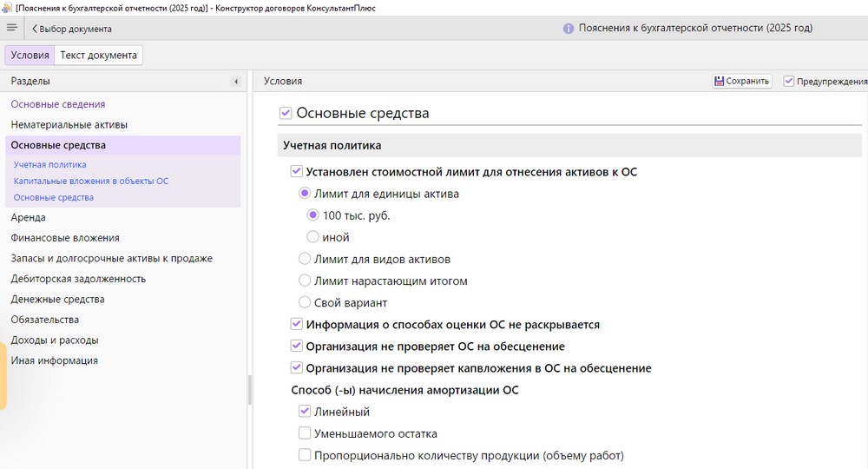Click the info icon beside document title
Viewport: 868px width, 469px height.
click(569, 29)
